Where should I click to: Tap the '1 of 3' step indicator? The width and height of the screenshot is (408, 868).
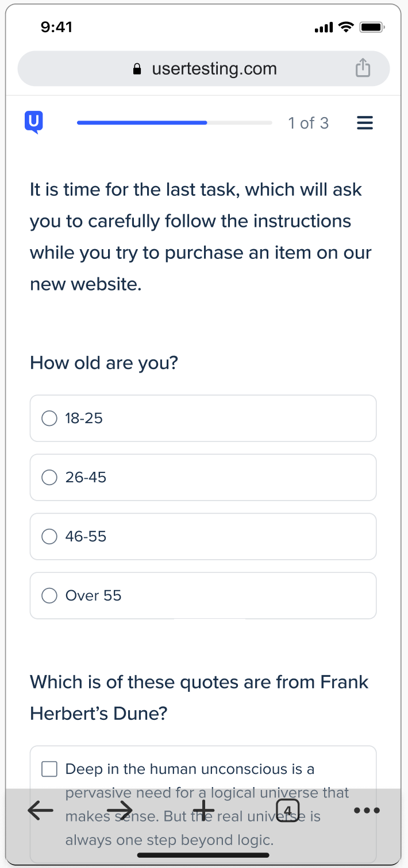[308, 123]
